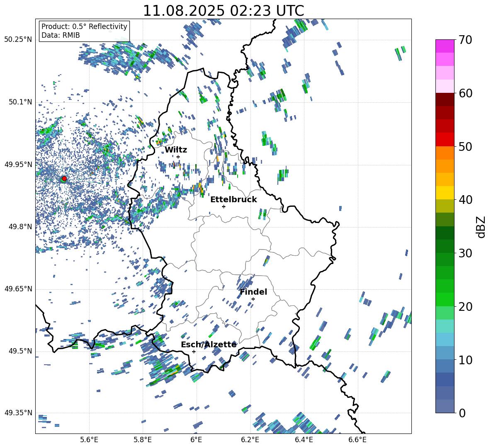Image resolution: width=491 pixels, height=448 pixels.
Task: Click the dark maroon colorbar segment below 60
Action: (x=445, y=99)
